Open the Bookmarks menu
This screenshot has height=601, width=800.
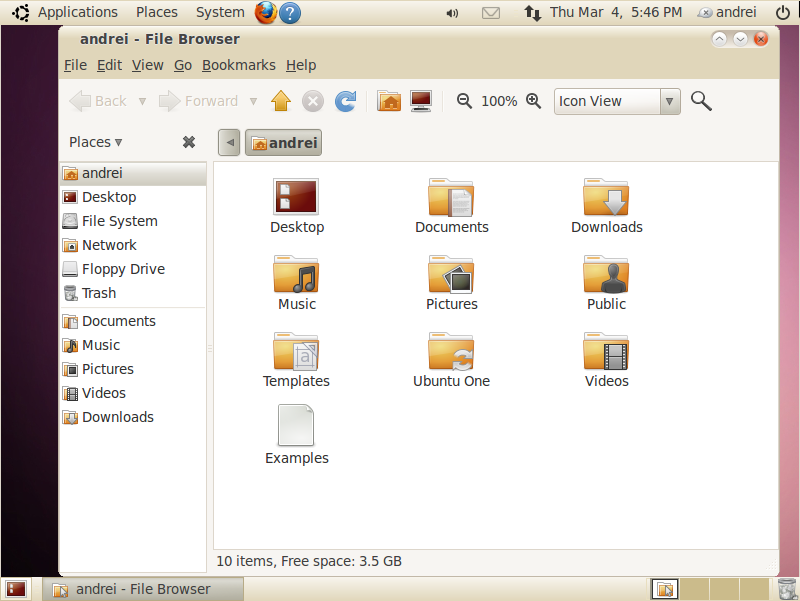click(239, 65)
